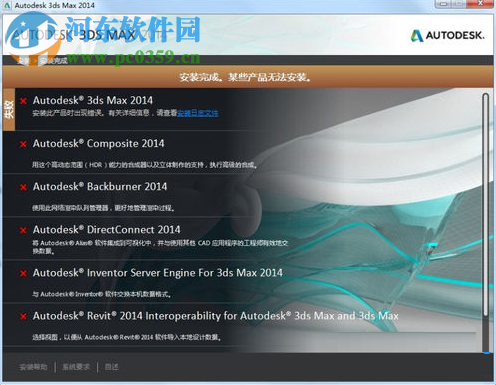
Task: Click the Composite 2014 HDR description text
Action: pos(144,165)
